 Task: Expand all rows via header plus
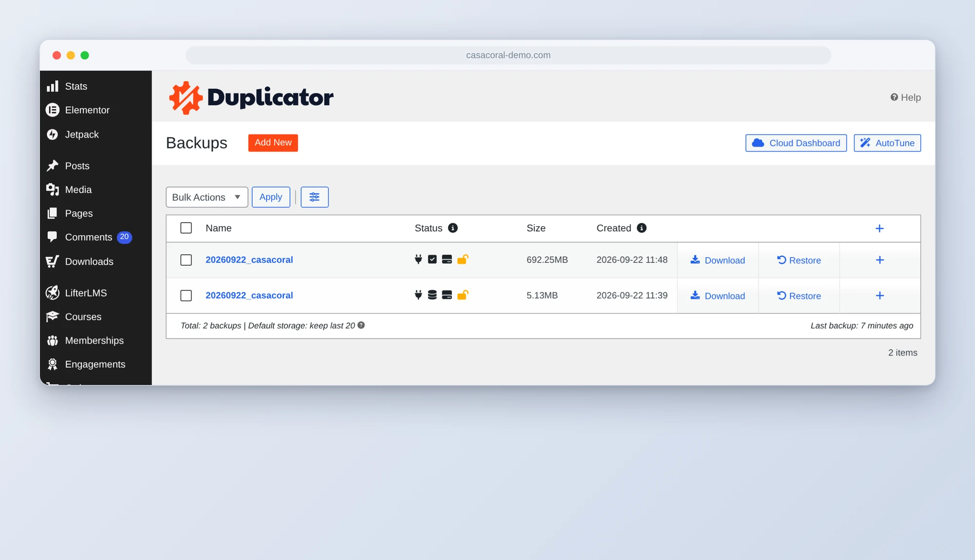(879, 229)
